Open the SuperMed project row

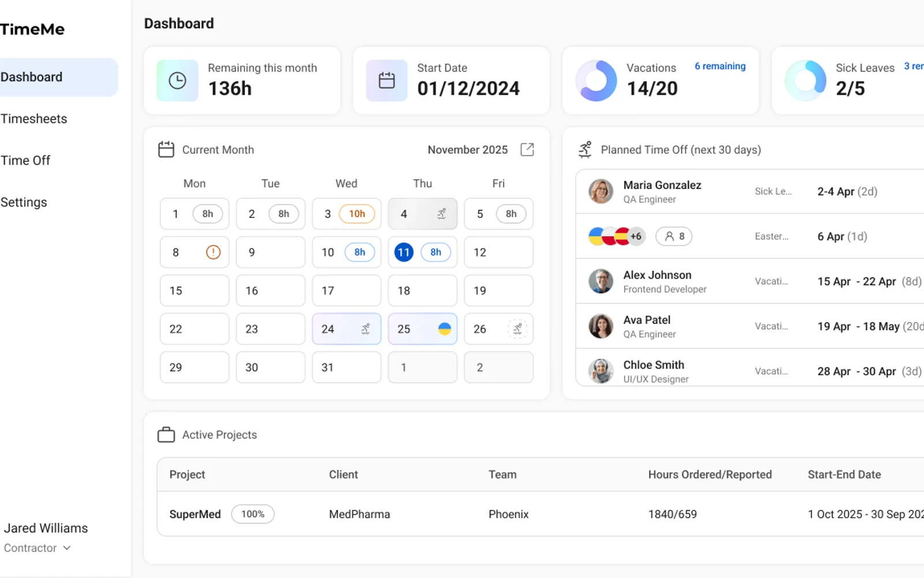click(541, 514)
